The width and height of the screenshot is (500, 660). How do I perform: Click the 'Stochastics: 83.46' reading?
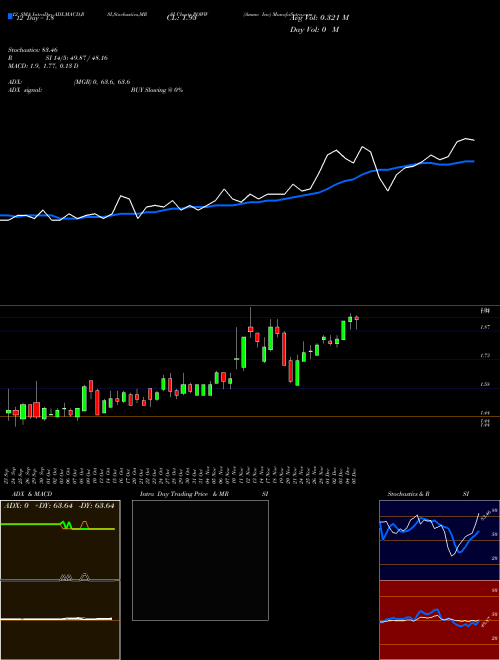(33, 50)
